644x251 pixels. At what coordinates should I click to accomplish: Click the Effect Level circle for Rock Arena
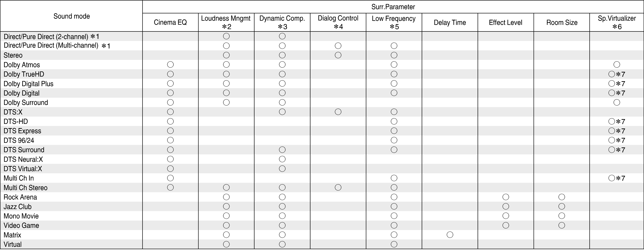[x=506, y=197]
